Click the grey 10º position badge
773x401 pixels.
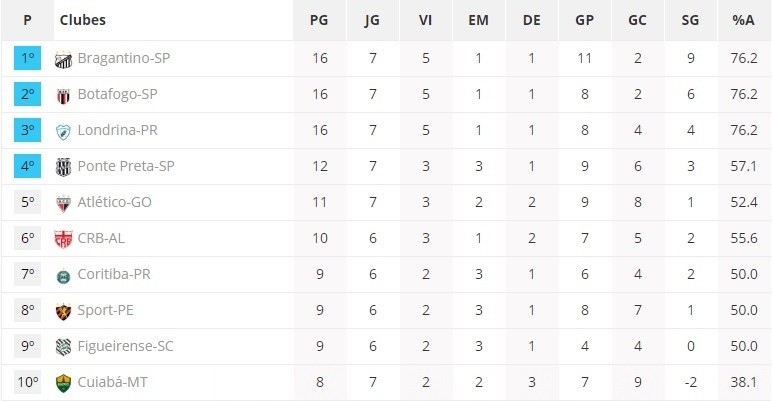click(28, 382)
